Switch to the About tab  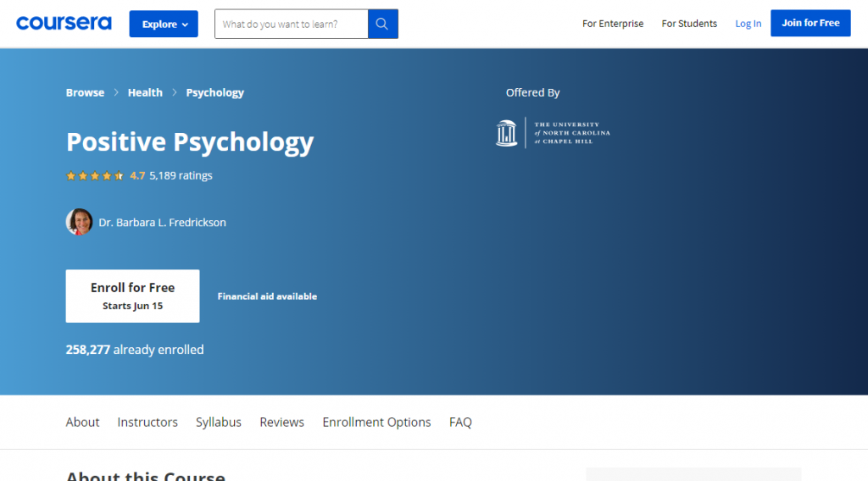pyautogui.click(x=82, y=422)
